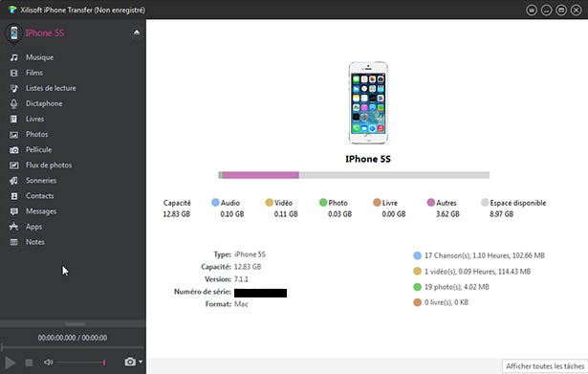Image resolution: width=588 pixels, height=374 pixels.
Task: Open the Dictaphone section
Action: pyautogui.click(x=44, y=103)
